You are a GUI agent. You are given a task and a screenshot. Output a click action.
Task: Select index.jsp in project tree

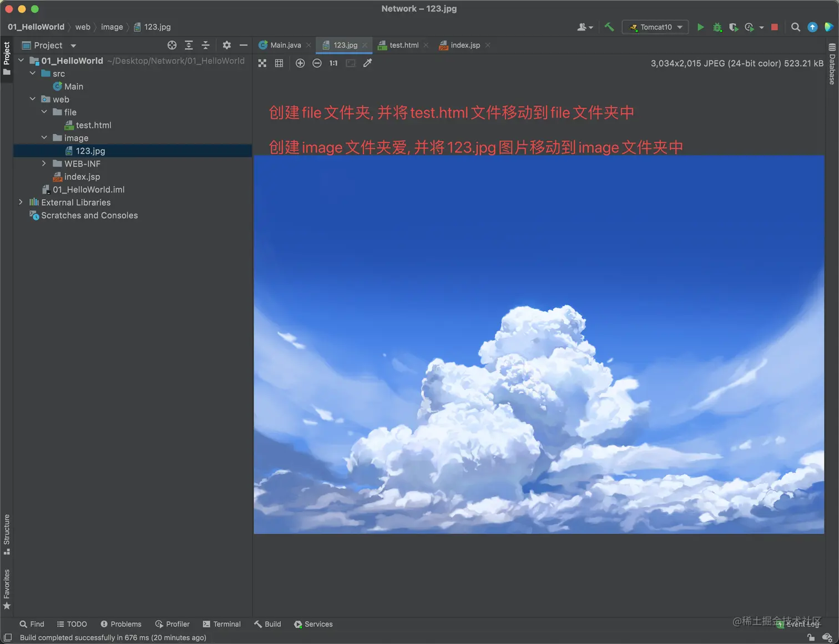click(x=77, y=176)
